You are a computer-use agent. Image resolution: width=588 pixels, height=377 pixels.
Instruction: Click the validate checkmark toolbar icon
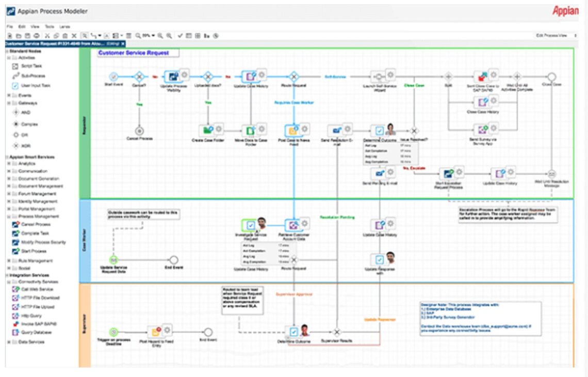180,36
